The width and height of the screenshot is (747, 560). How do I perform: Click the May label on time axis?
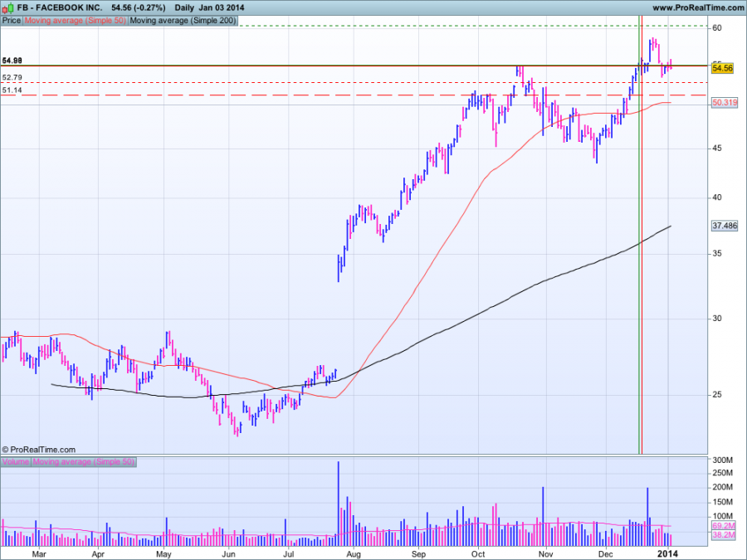click(164, 554)
